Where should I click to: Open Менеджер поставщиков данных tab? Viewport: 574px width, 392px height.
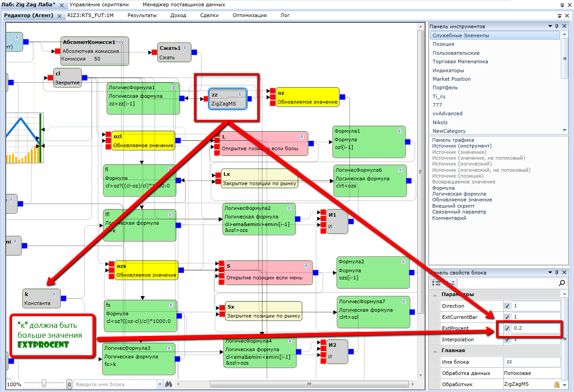click(184, 4)
